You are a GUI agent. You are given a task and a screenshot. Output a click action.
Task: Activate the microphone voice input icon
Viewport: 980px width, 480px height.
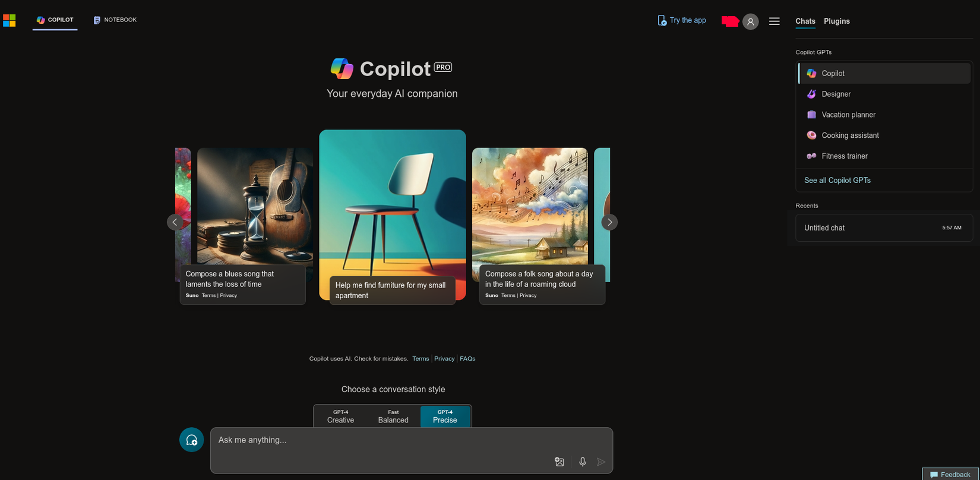click(583, 462)
